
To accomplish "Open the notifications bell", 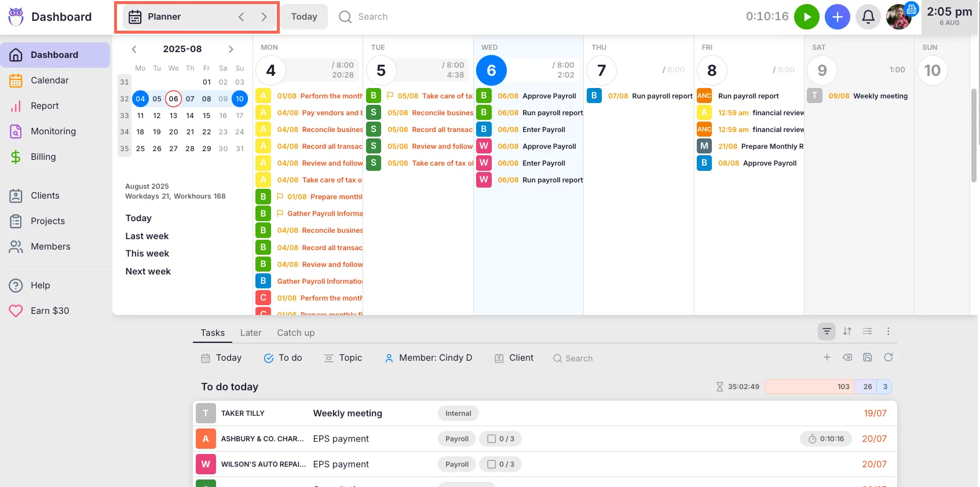I will click(x=868, y=17).
